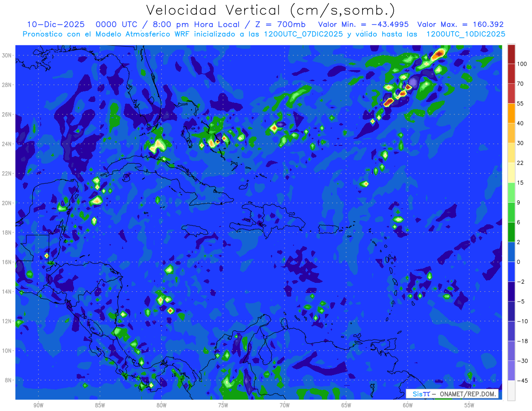Click the latitude label "18N"
Image resolution: width=532 pixels, height=411 pixels.
(x=8, y=232)
